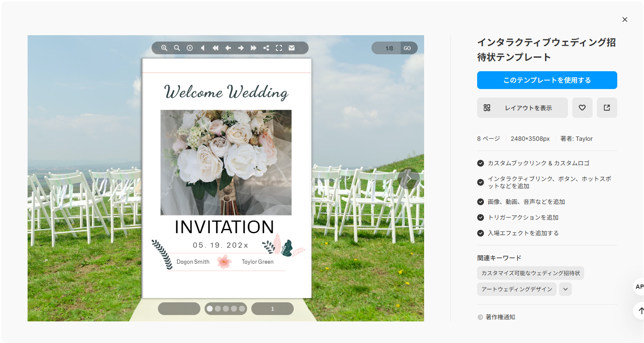Go to the previous page arrow
644x343 pixels.
click(228, 48)
